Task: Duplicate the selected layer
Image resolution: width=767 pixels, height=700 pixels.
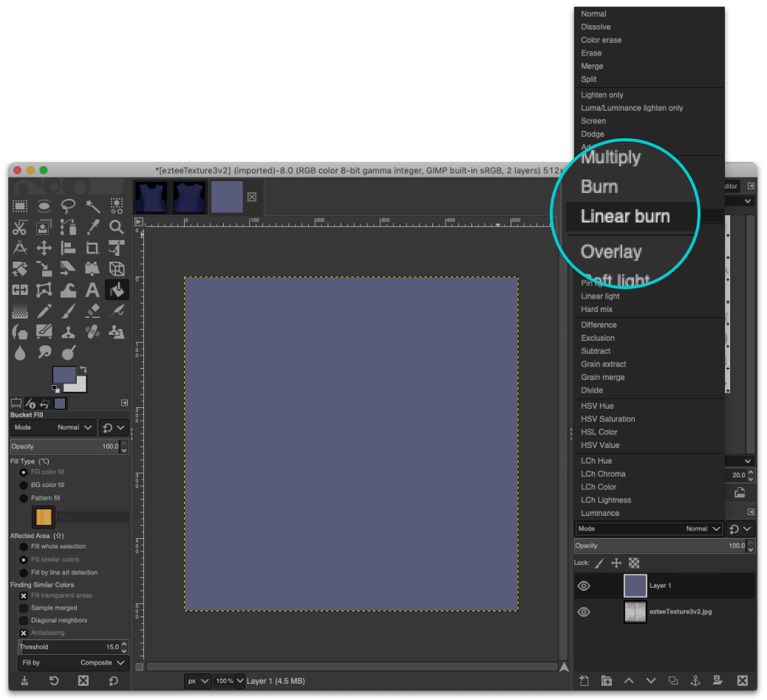Action: 673,681
